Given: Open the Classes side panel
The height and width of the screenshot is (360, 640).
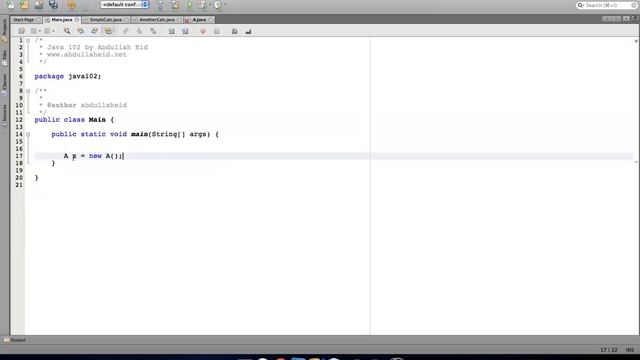Looking at the screenshot, I should point(4,85).
